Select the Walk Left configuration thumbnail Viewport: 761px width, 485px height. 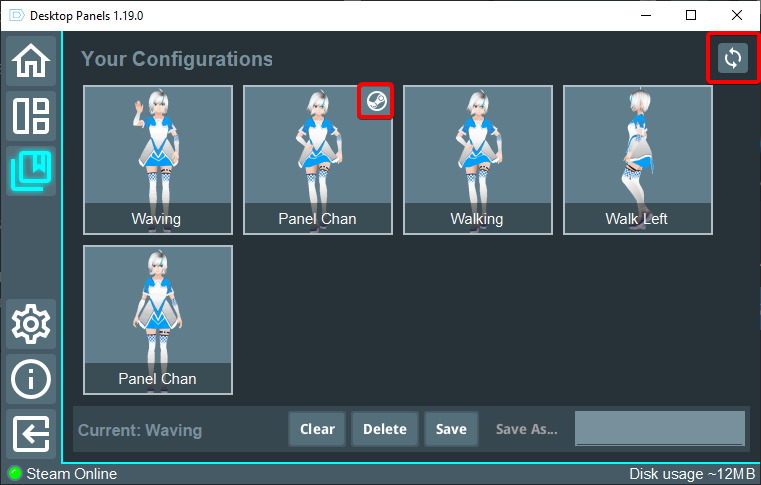point(638,160)
